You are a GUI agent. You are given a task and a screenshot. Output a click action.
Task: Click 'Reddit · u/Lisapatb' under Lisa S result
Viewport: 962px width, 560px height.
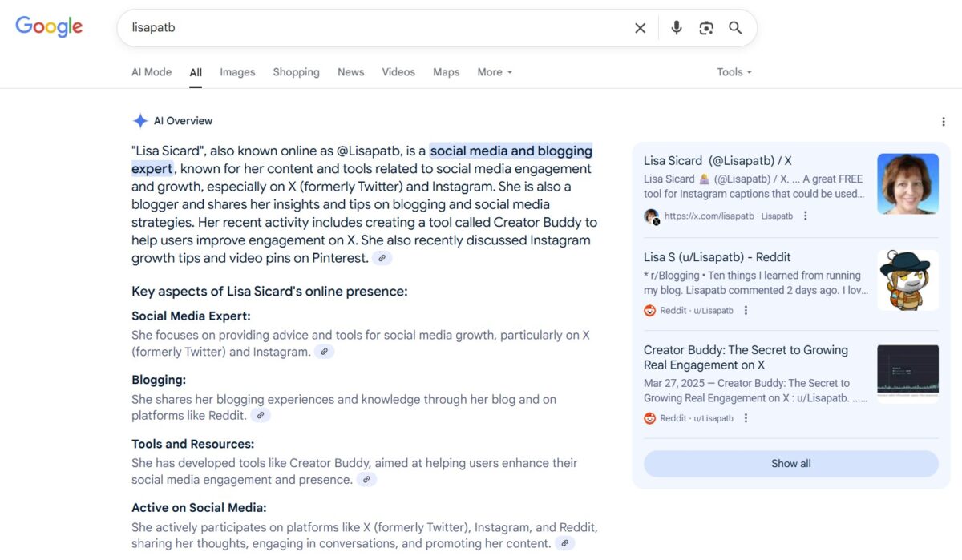point(697,311)
